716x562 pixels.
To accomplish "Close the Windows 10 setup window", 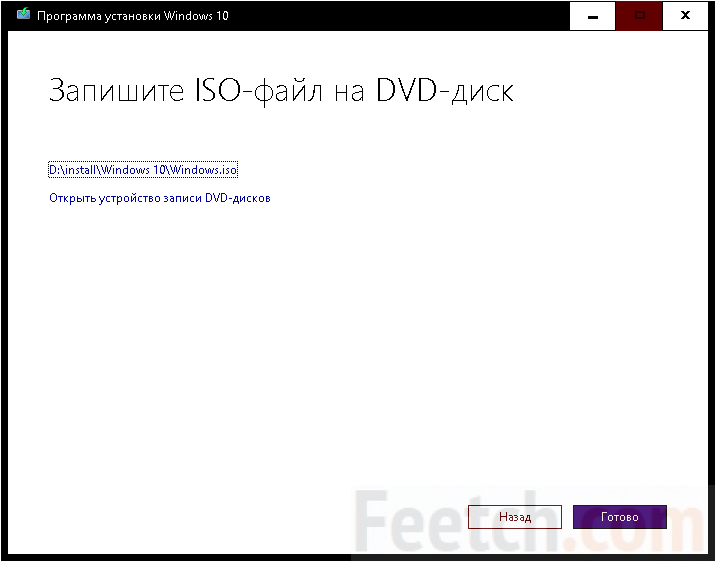I will pyautogui.click(x=685, y=16).
